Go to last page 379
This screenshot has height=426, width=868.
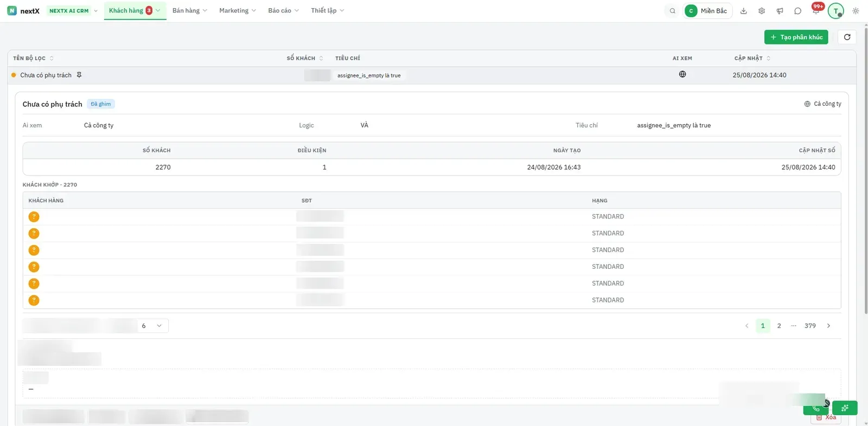point(810,326)
